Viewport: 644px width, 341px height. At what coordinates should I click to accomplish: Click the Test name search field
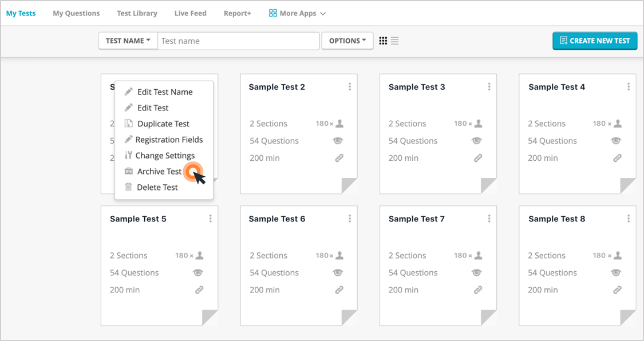(x=239, y=41)
